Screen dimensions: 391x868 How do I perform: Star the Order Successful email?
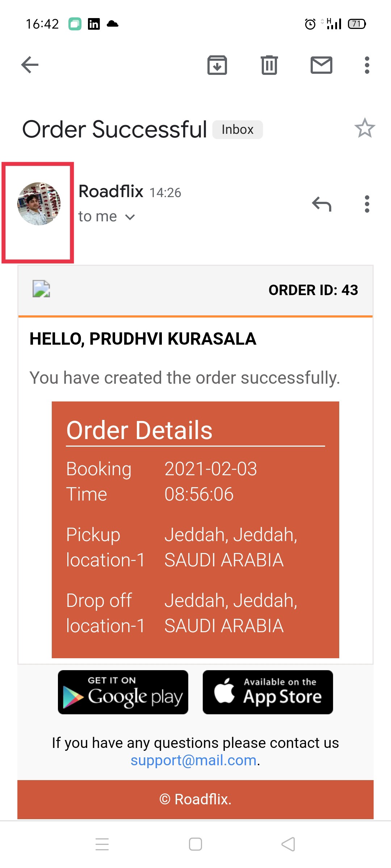coord(365,128)
